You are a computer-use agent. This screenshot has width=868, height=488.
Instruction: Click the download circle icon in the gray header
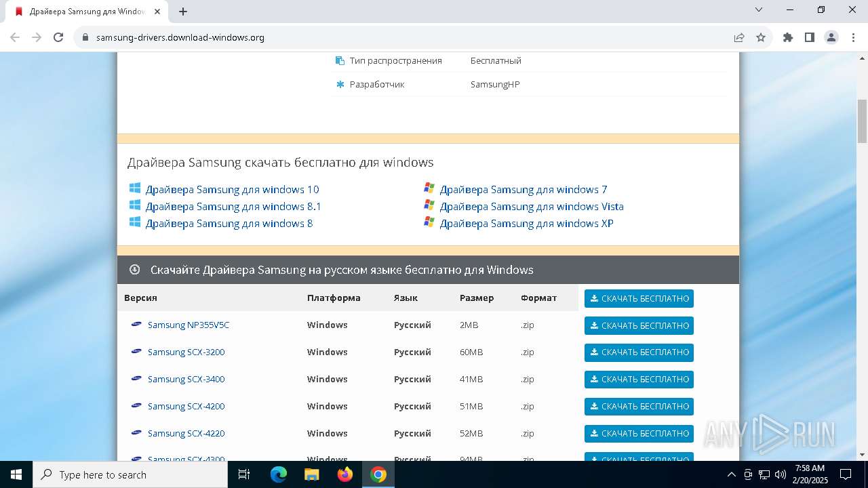(135, 269)
